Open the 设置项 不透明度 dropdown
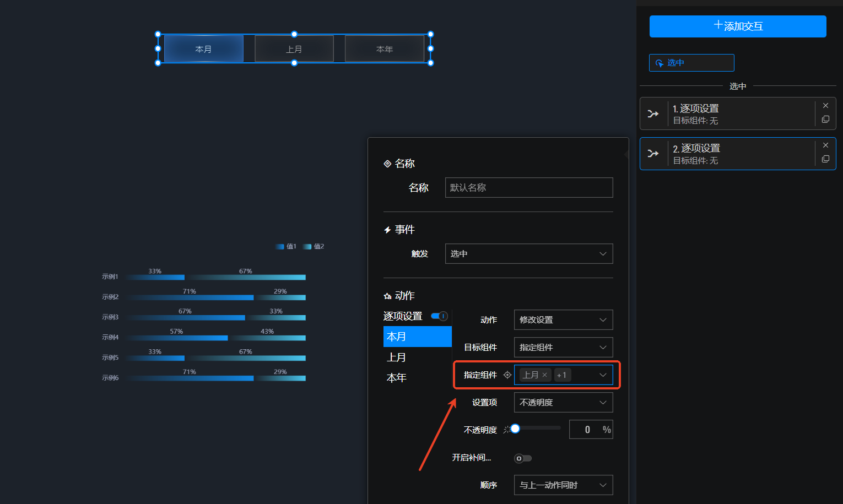The width and height of the screenshot is (843, 504). click(x=563, y=403)
